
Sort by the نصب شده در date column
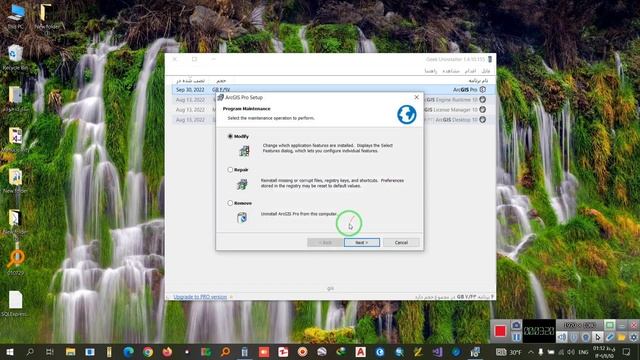190,81
